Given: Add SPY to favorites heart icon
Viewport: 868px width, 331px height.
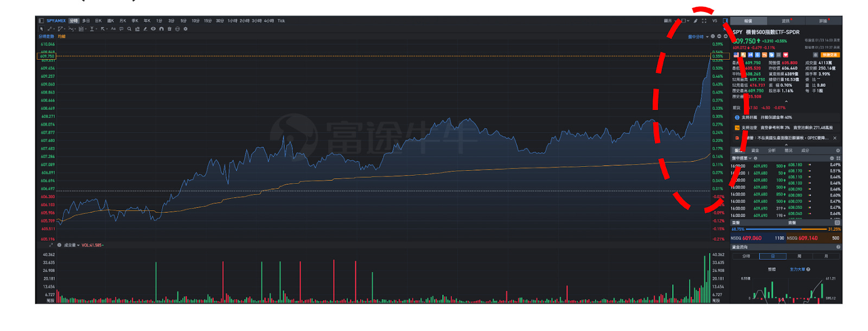Looking at the screenshot, I should (x=786, y=55).
